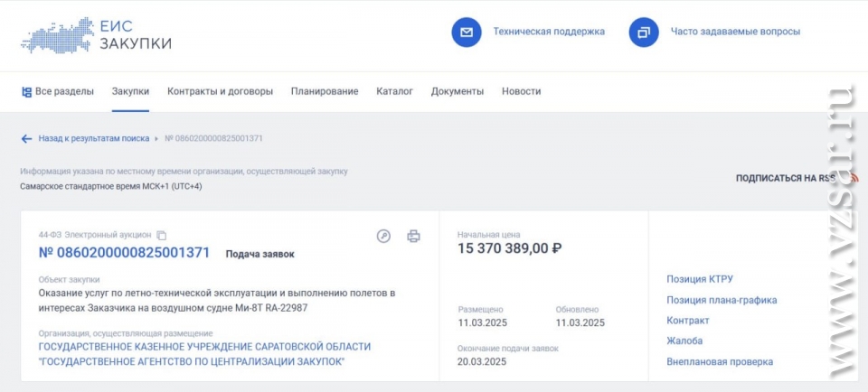Open the Документы menu item

click(458, 91)
